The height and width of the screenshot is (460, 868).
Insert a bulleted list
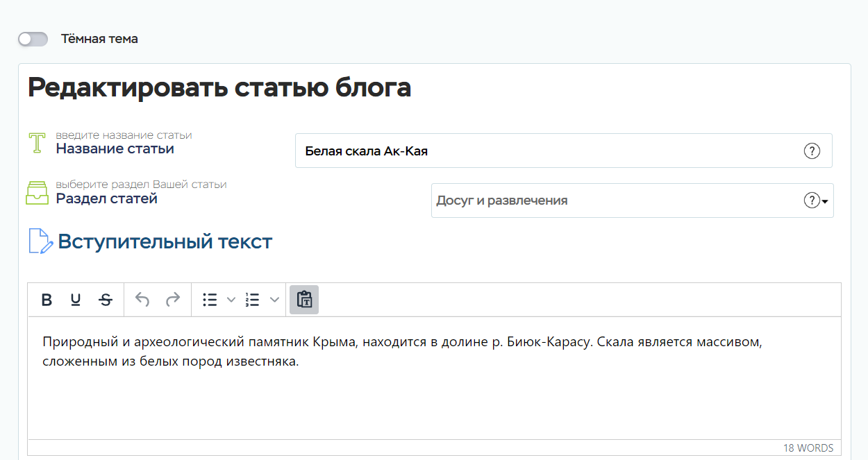[x=210, y=300]
